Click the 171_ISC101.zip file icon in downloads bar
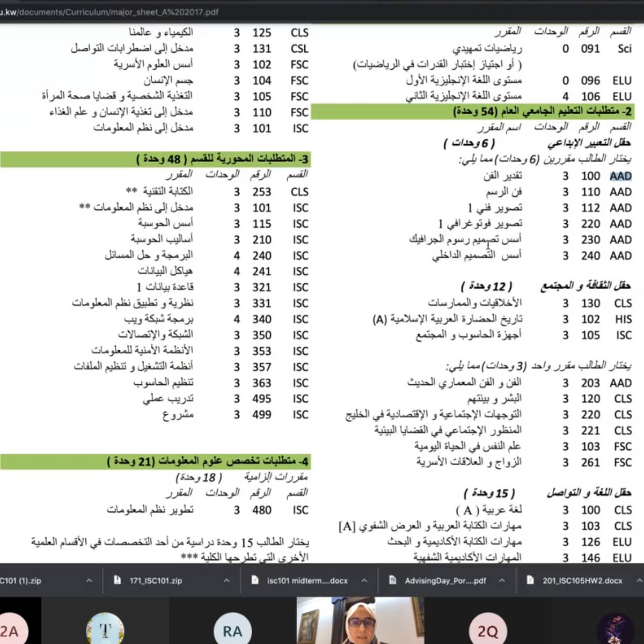The height and width of the screenshot is (644, 644). click(x=117, y=580)
